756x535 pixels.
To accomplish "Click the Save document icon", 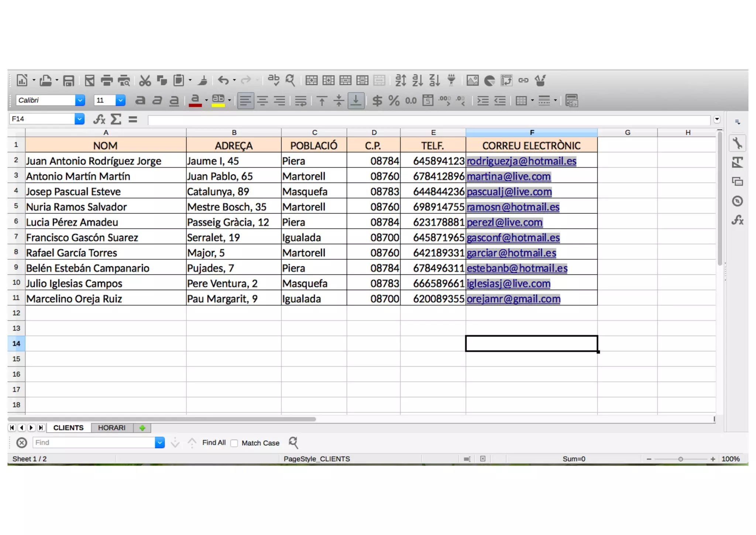I will 69,81.
